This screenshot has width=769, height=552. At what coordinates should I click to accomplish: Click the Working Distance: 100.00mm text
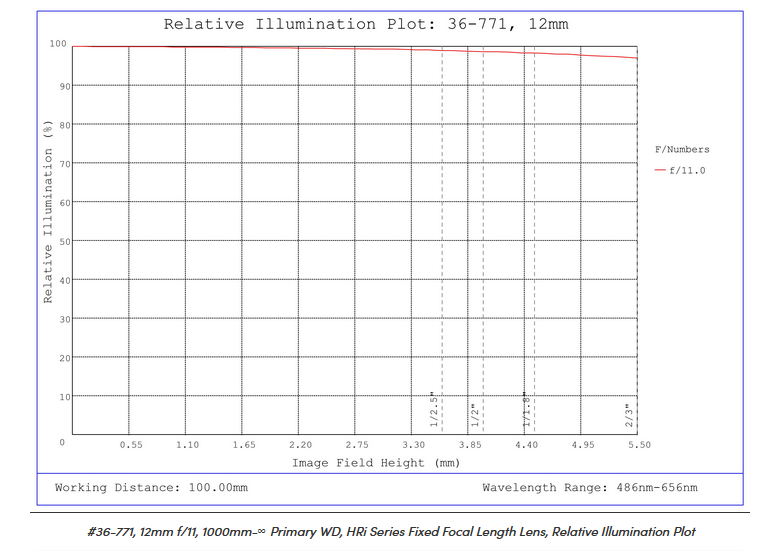(x=151, y=488)
